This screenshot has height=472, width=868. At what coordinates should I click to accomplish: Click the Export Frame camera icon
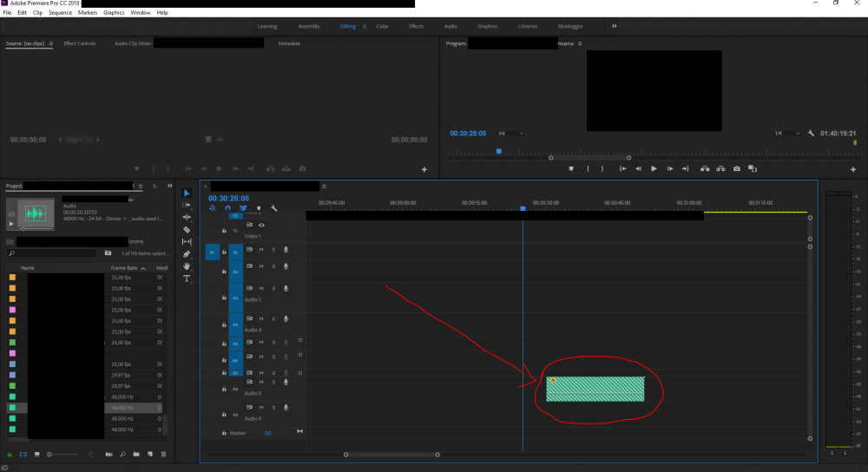click(737, 168)
